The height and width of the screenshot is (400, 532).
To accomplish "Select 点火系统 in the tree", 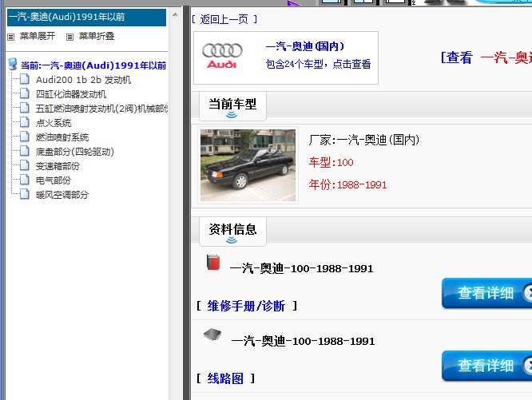I will (x=54, y=123).
